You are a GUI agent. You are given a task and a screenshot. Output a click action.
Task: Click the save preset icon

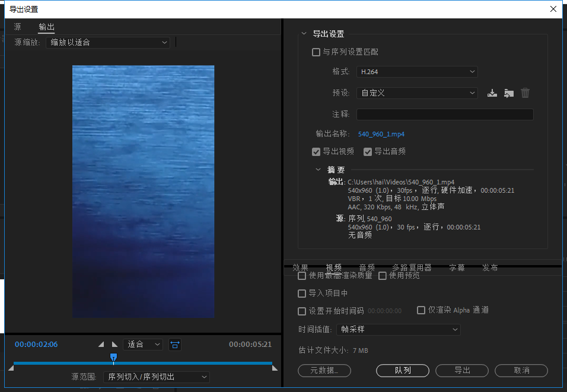[492, 93]
